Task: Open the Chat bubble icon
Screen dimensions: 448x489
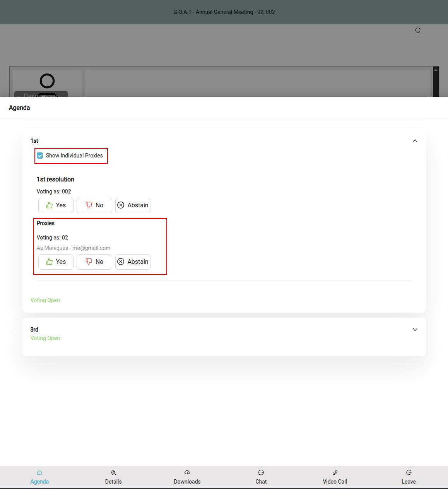Action: point(261,472)
